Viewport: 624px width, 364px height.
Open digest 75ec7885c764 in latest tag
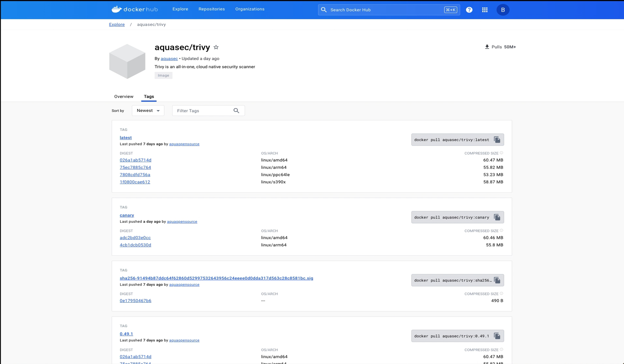135,167
